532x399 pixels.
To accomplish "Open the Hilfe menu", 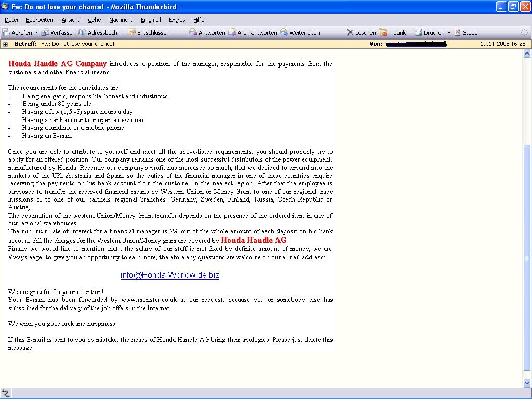I will [x=199, y=20].
